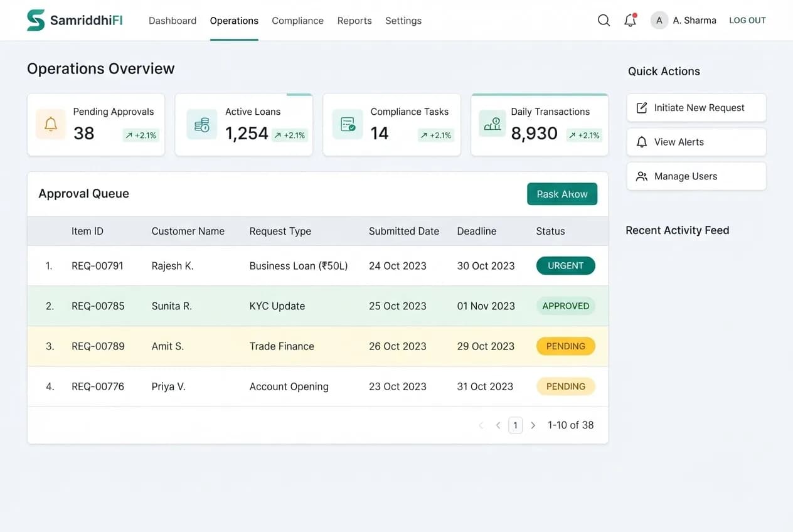Click the APPROVED status badge
Screen dimensions: 793x532
[x=565, y=306]
